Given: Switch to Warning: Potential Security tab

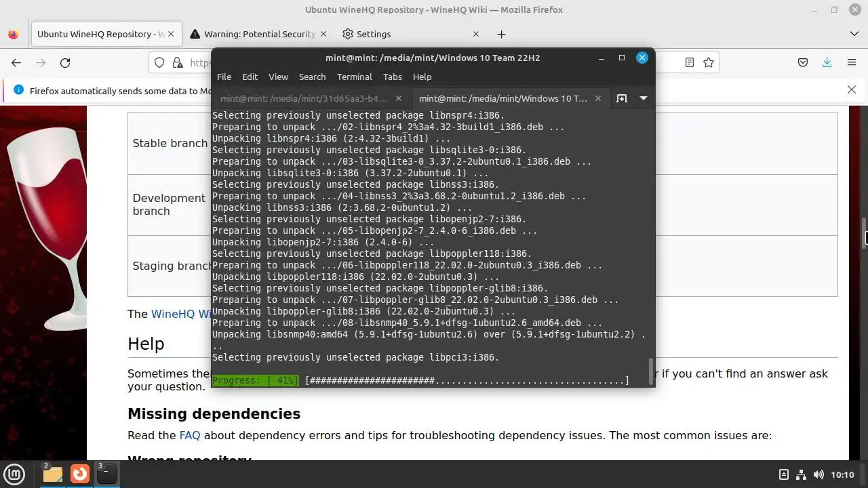Looking at the screenshot, I should [x=260, y=34].
